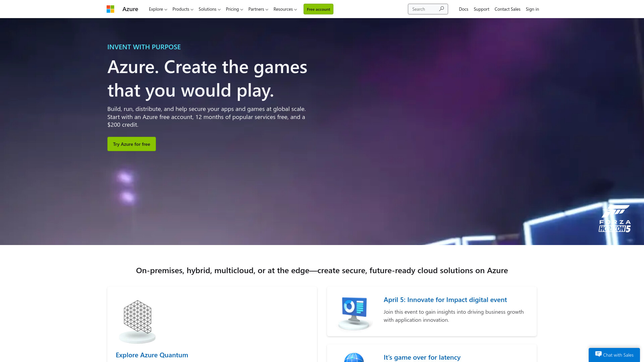This screenshot has height=362, width=644.
Task: Click the Innovate for Impact monitor icon
Action: pos(355,313)
